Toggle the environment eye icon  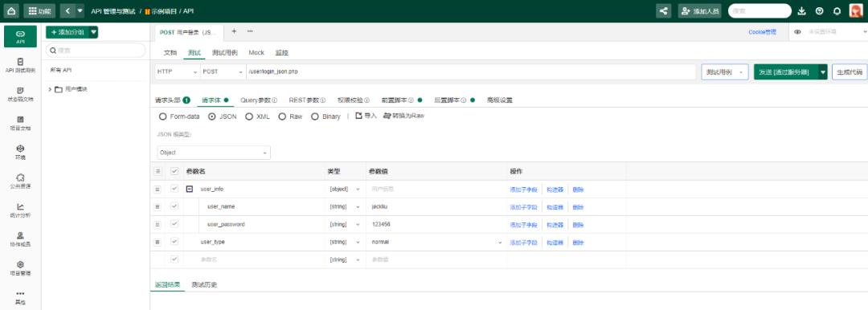[798, 32]
